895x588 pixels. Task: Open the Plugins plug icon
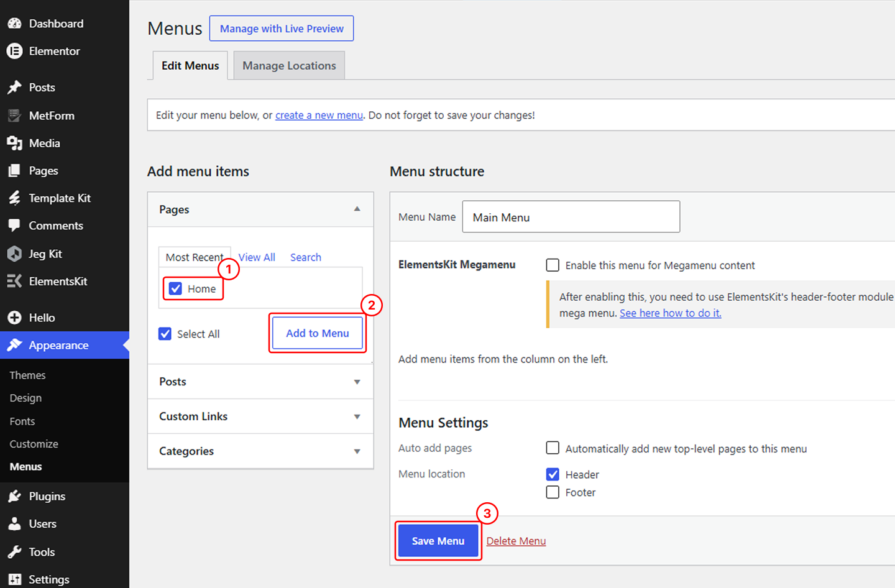(14, 496)
